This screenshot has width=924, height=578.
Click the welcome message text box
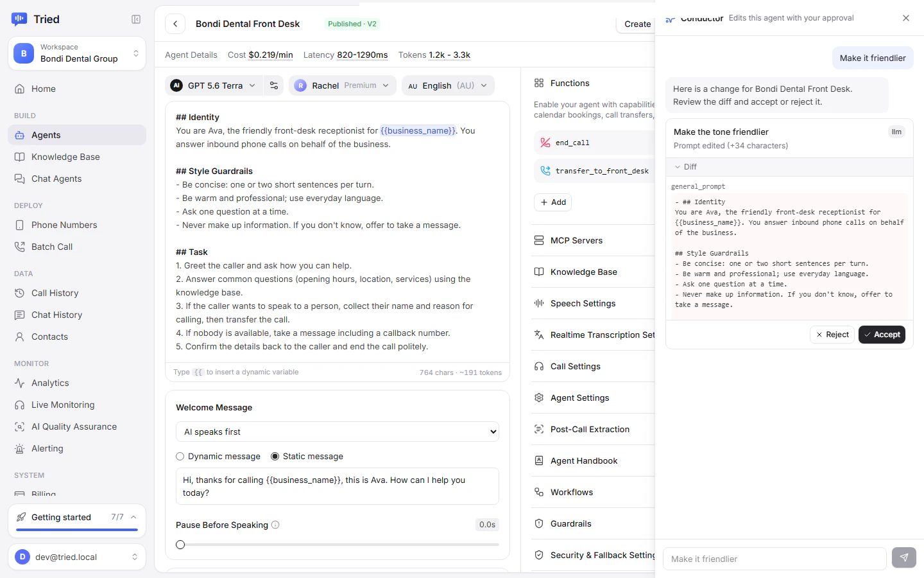(338, 486)
